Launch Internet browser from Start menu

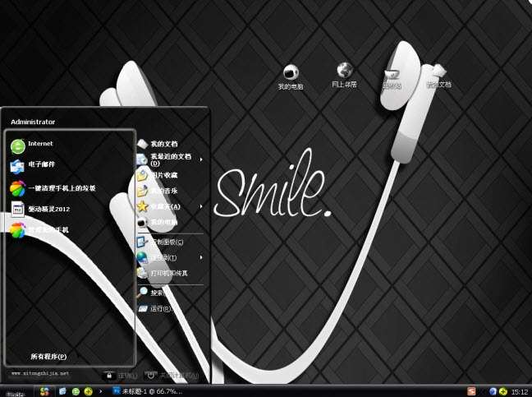tap(32, 146)
